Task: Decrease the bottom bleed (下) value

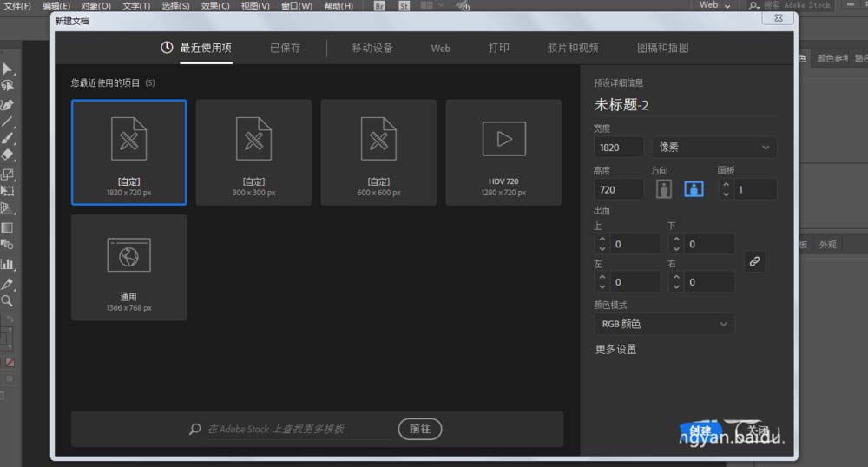Action: [x=676, y=249]
